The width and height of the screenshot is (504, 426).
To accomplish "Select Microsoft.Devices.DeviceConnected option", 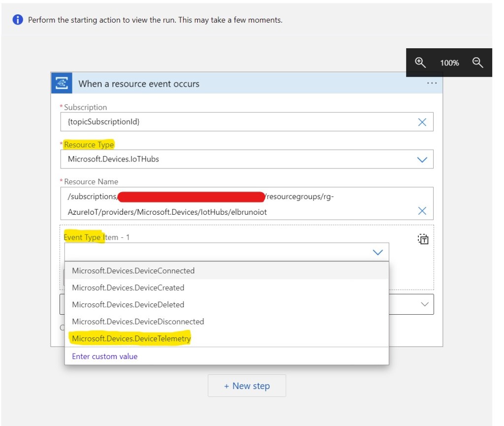I will [x=226, y=271].
